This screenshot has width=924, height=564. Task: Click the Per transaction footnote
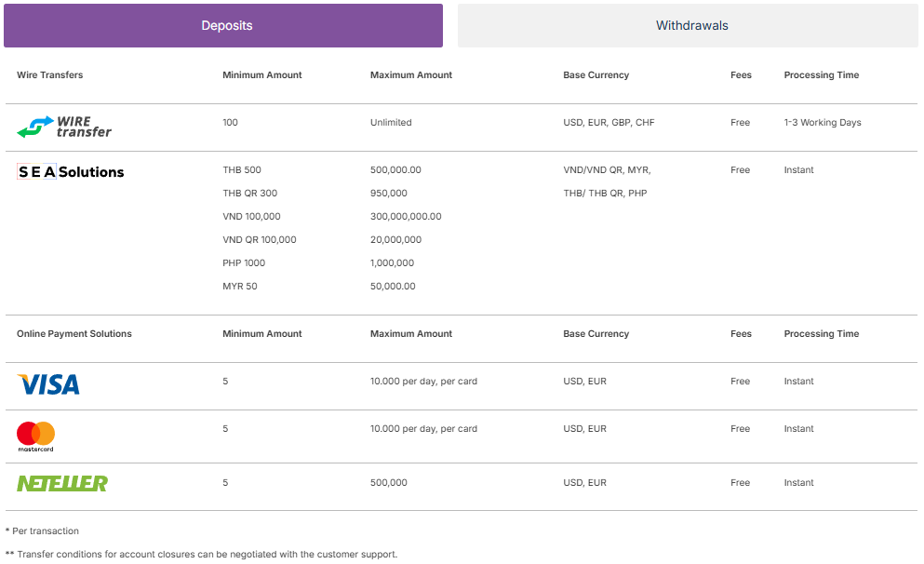click(x=42, y=531)
